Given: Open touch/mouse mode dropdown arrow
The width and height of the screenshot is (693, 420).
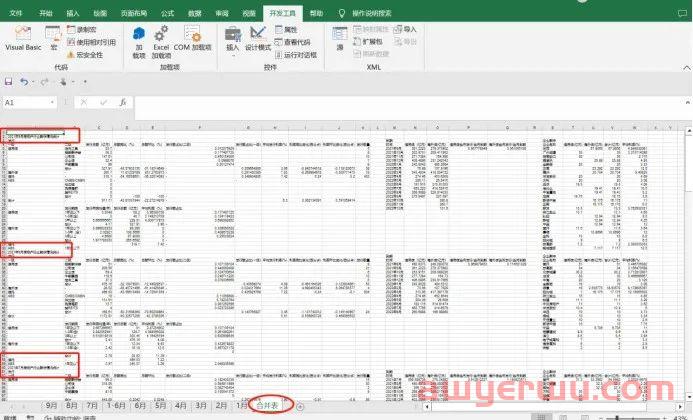Looking at the screenshot, I should 73,82.
